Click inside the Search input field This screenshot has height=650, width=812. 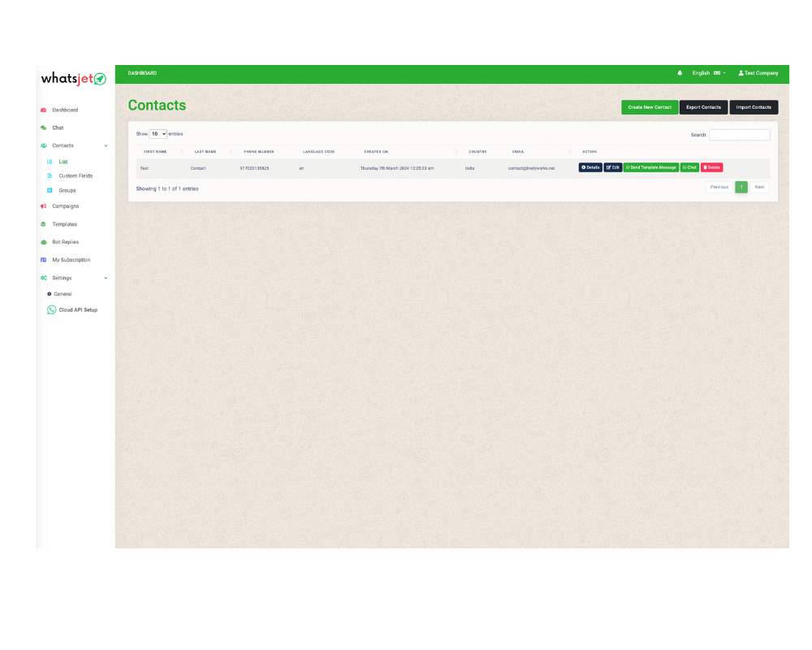coord(739,135)
